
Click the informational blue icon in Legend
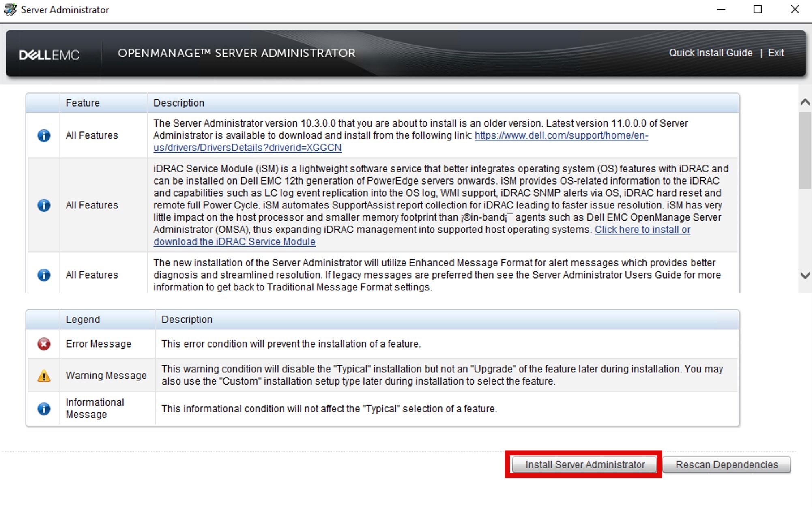pos(39,410)
